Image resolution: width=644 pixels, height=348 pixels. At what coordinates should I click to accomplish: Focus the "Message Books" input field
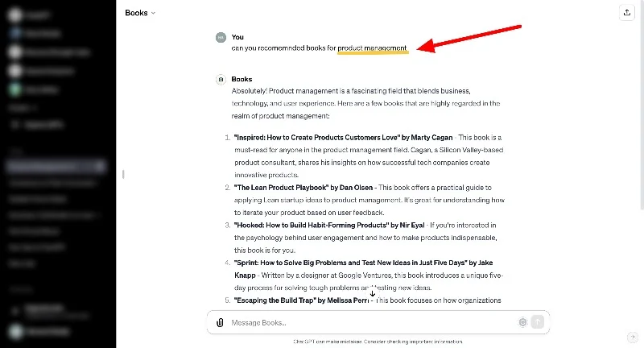pyautogui.click(x=370, y=322)
